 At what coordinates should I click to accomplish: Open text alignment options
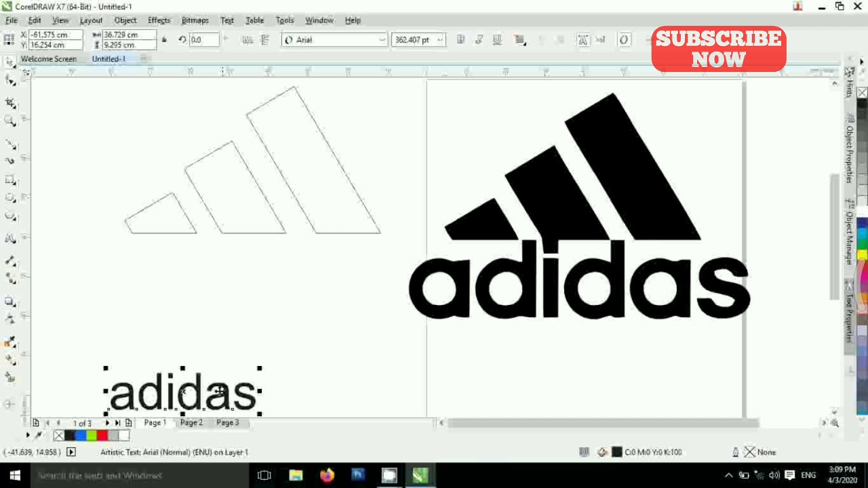(x=520, y=40)
